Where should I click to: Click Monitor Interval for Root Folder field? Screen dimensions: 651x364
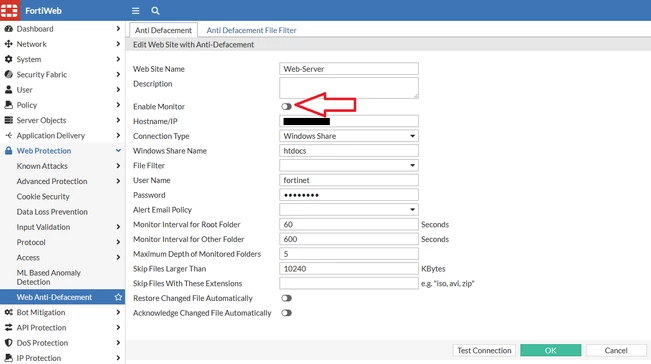(349, 225)
